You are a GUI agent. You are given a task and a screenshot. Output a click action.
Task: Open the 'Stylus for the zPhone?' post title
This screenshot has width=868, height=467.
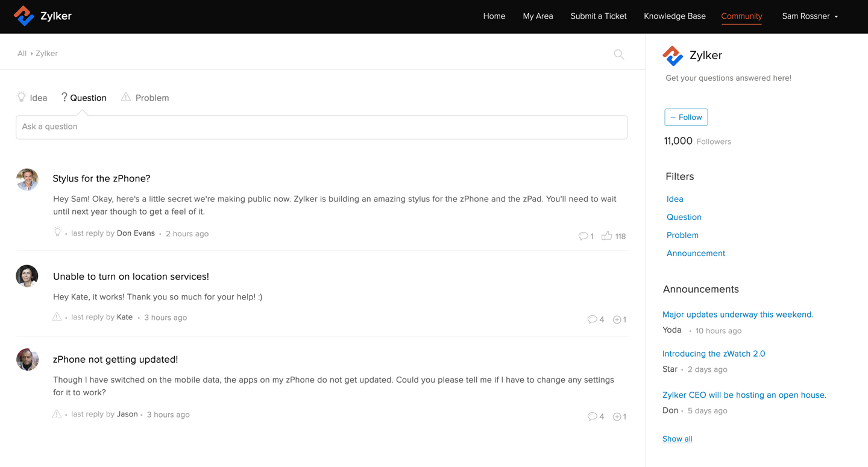coord(101,178)
